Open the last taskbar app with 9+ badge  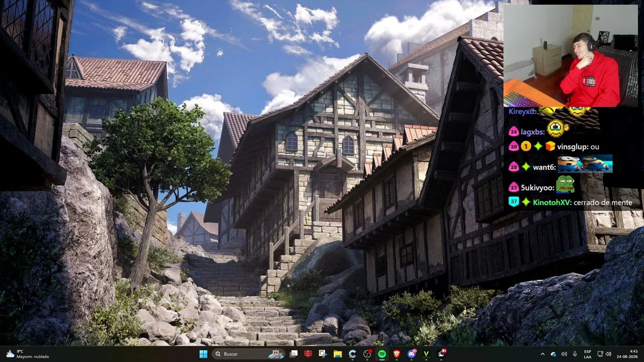pyautogui.click(x=441, y=354)
